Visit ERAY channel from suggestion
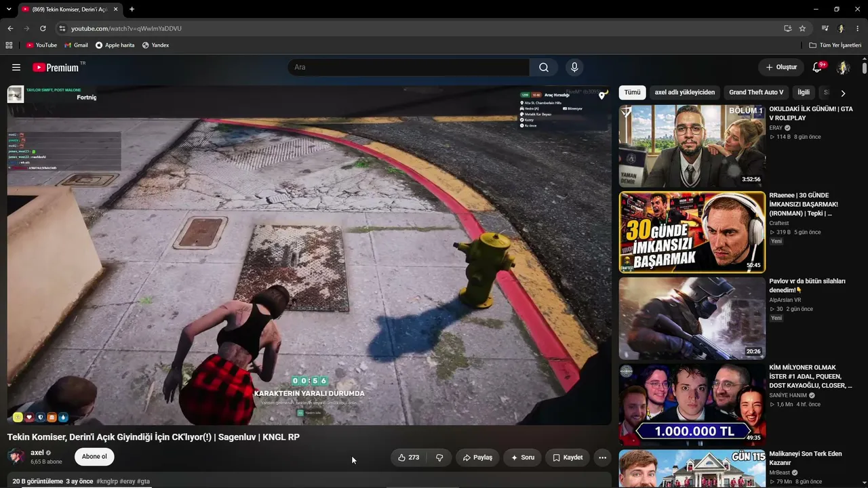 point(776,127)
